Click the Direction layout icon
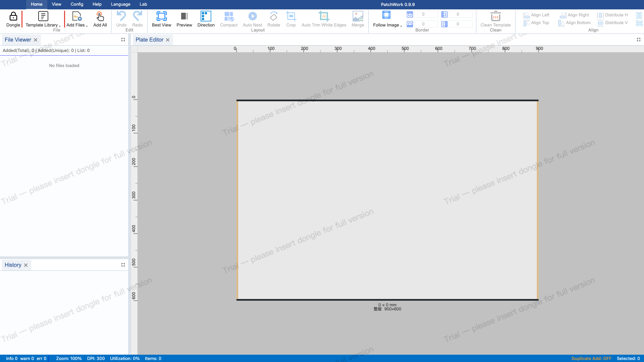 [x=206, y=16]
